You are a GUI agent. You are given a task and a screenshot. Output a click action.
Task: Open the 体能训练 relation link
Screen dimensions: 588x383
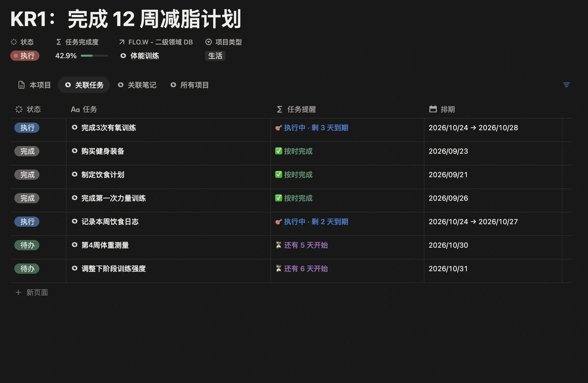click(140, 56)
